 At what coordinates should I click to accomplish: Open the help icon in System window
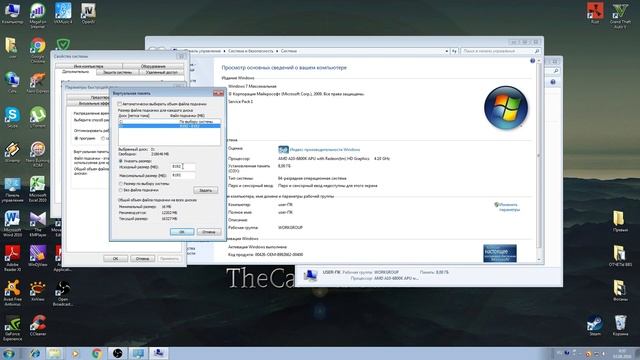532,61
